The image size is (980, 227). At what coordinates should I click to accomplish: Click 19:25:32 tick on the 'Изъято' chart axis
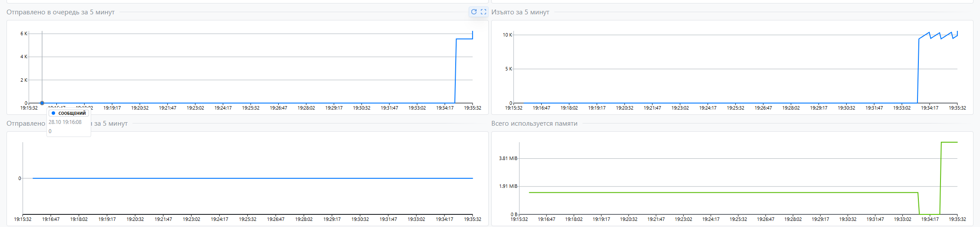tap(735, 108)
